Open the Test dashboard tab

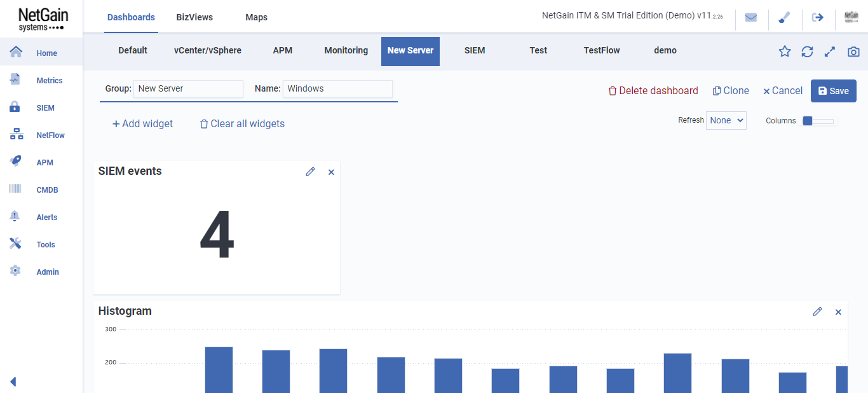pos(538,51)
